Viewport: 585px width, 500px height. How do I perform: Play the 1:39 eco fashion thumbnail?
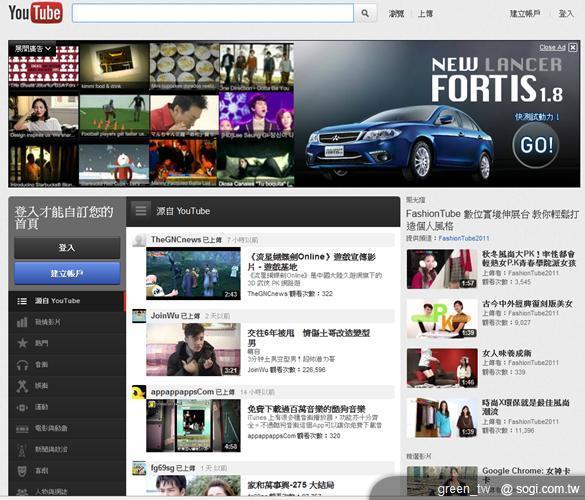click(x=442, y=418)
